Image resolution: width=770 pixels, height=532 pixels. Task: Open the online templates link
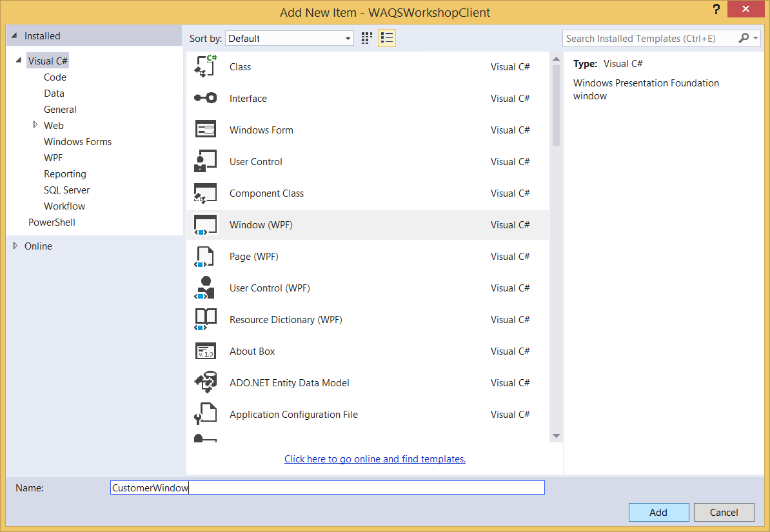click(375, 458)
